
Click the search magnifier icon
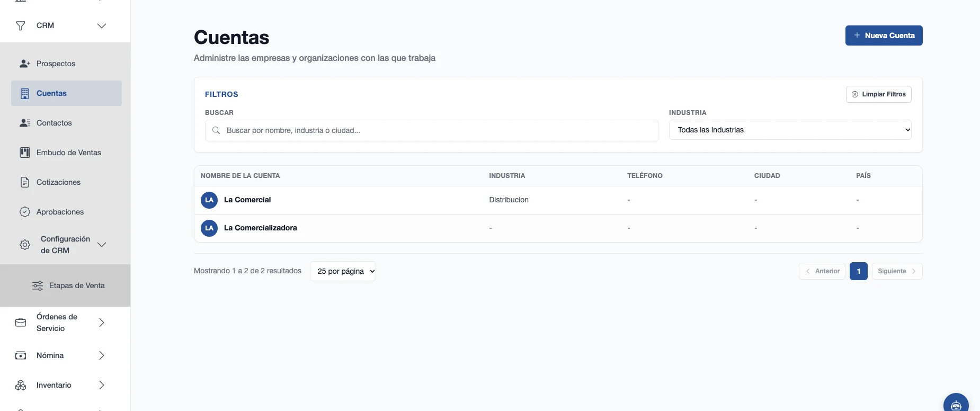(216, 130)
